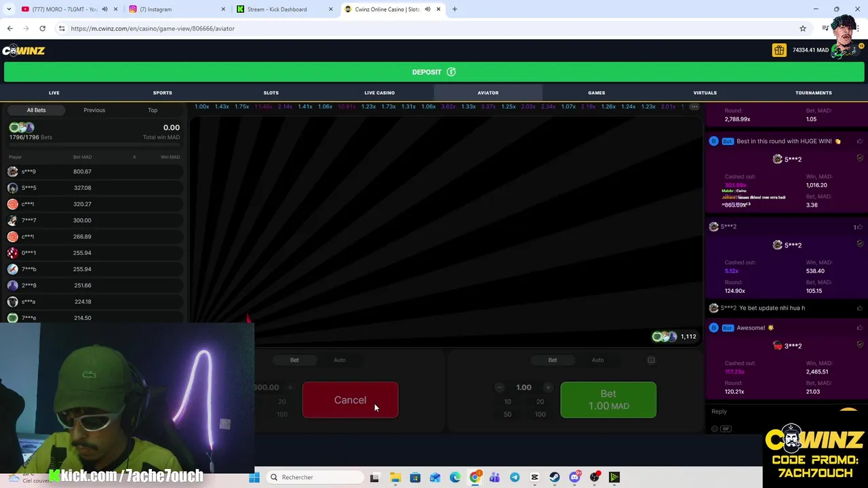Screen dimensions: 868x488
Task: Open the GAMES section
Action: (597, 93)
